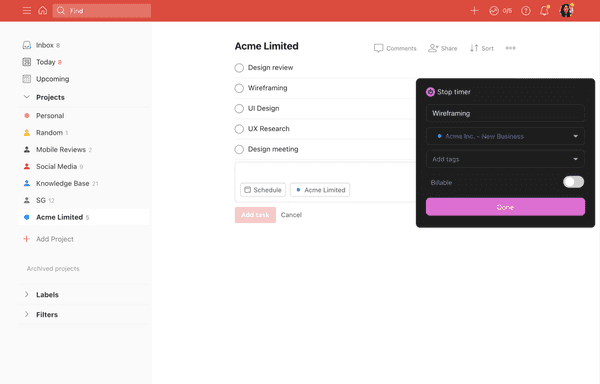Click the Add task button

[x=255, y=215]
